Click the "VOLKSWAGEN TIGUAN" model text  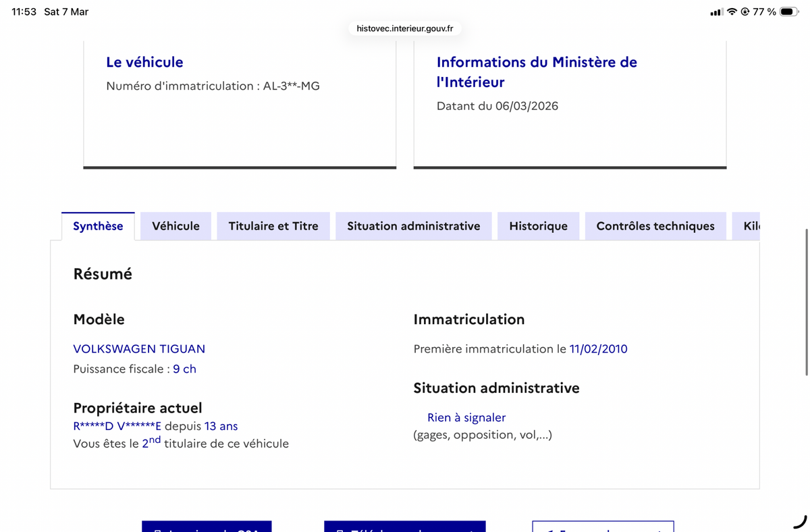(x=139, y=349)
